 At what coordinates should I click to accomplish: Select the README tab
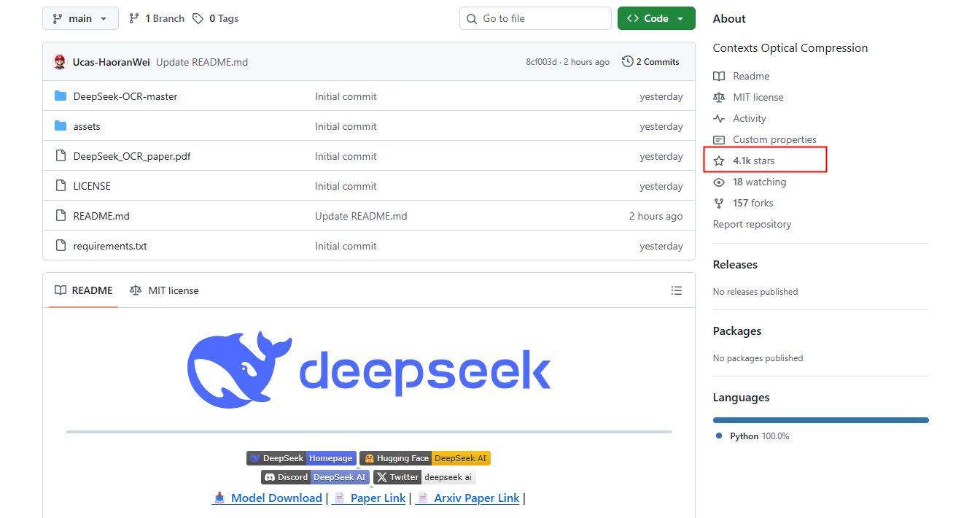[84, 290]
